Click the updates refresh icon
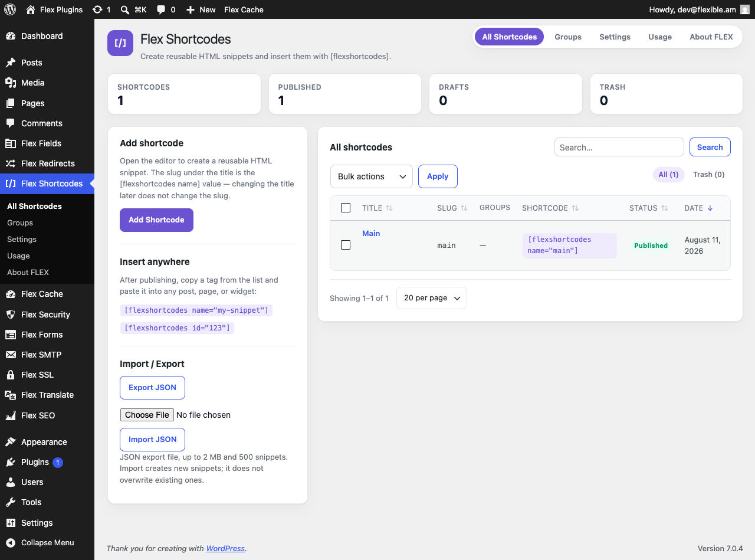This screenshot has width=755, height=560. 97,9
